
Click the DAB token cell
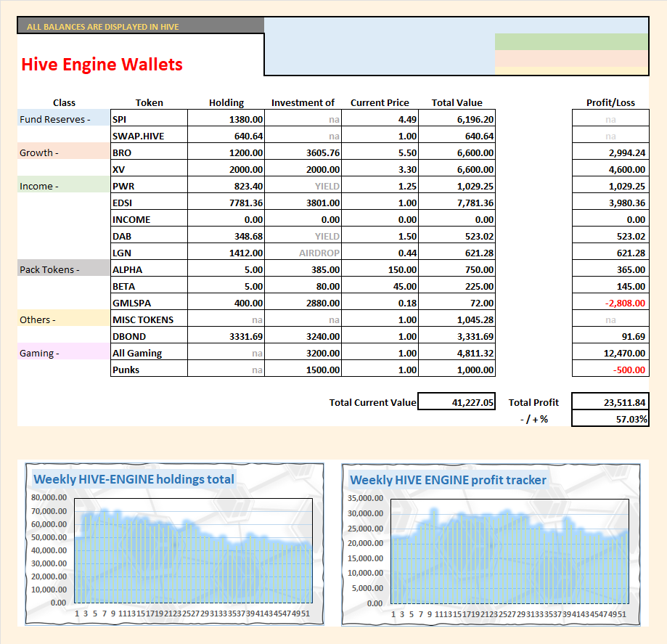coord(149,235)
